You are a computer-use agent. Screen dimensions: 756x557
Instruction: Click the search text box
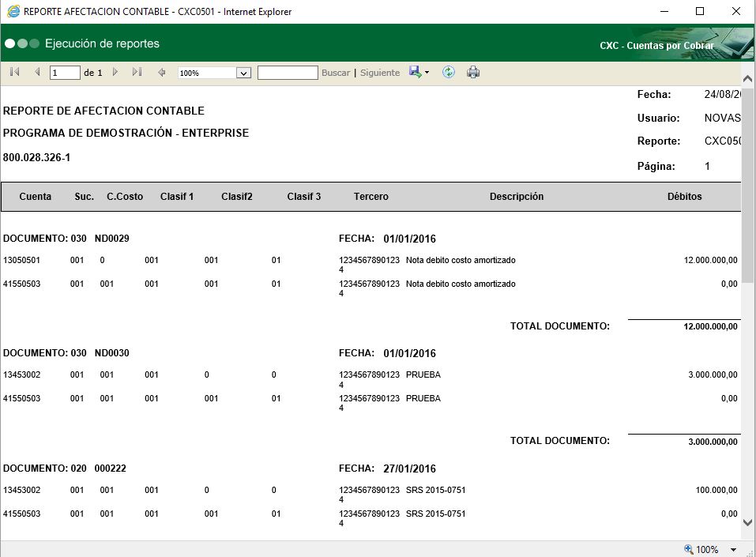click(x=288, y=73)
